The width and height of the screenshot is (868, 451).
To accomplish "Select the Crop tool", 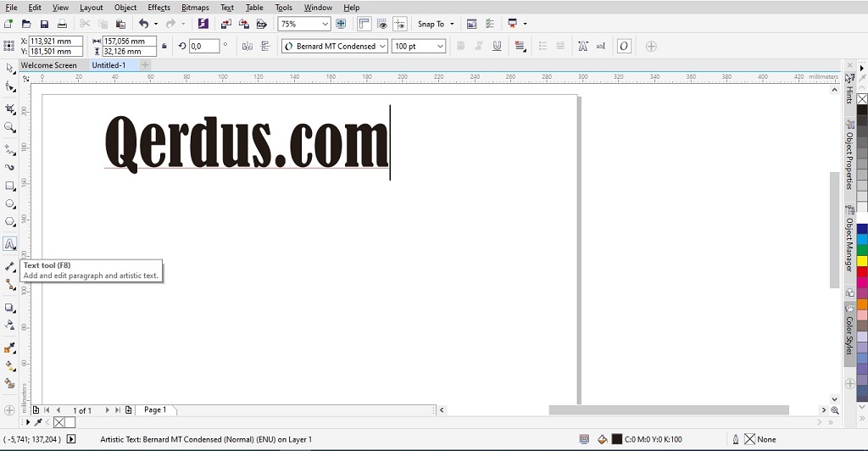I will click(x=9, y=109).
